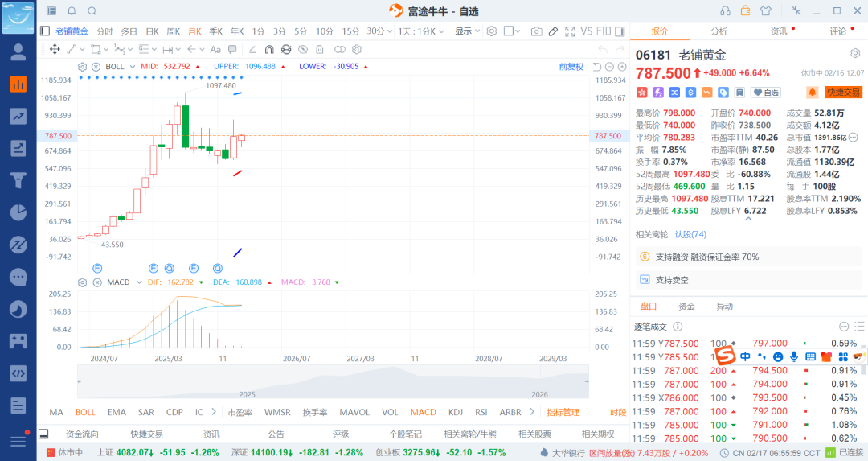Open the trade list menu icon next to 逐笔成交

[859, 327]
